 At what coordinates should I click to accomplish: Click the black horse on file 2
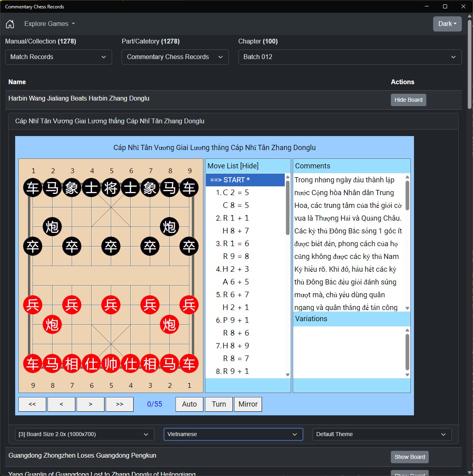coord(52,188)
